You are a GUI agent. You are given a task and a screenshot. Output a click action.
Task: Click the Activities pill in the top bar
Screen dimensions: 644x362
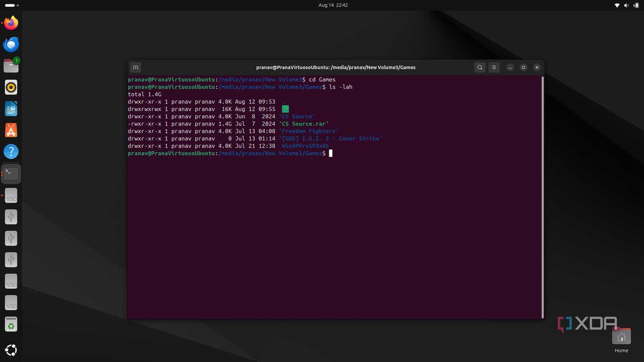click(x=12, y=5)
